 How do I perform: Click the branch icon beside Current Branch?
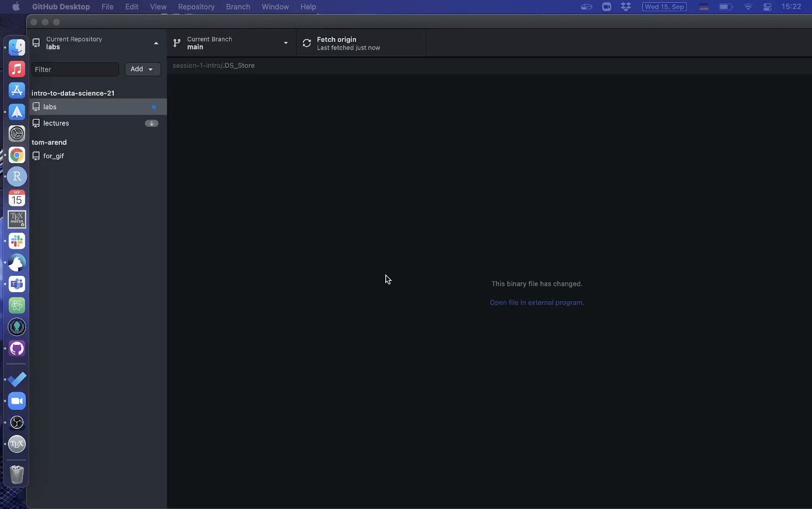click(177, 43)
